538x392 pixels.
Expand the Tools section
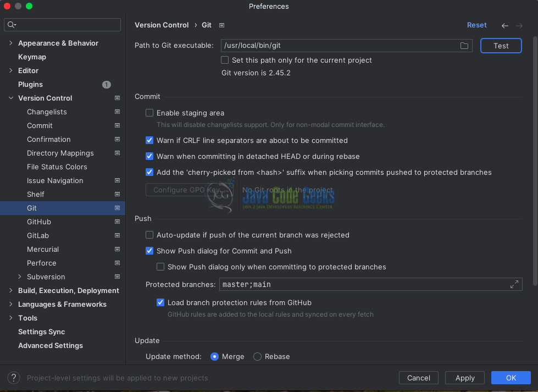(x=10, y=318)
